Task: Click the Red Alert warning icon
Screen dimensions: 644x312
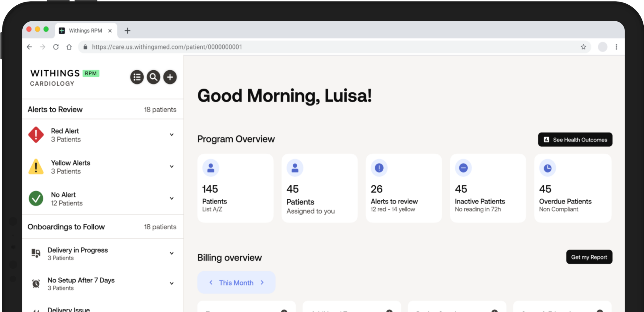Action: (36, 135)
